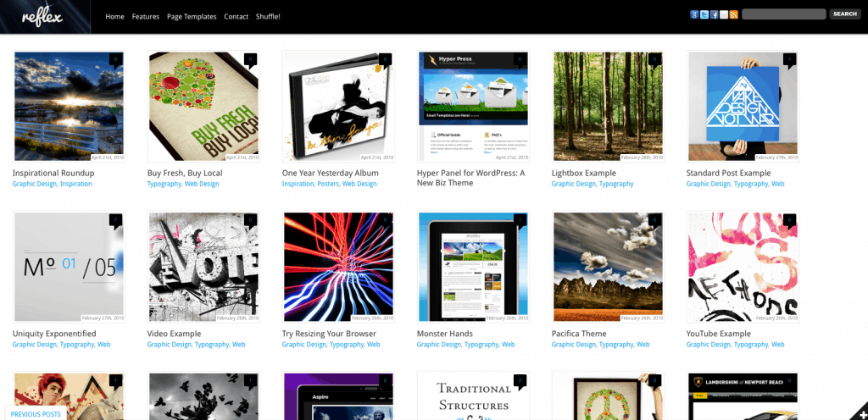Click comment bubble on Hyper Press thumbnail
The height and width of the screenshot is (420, 868).
[520, 59]
